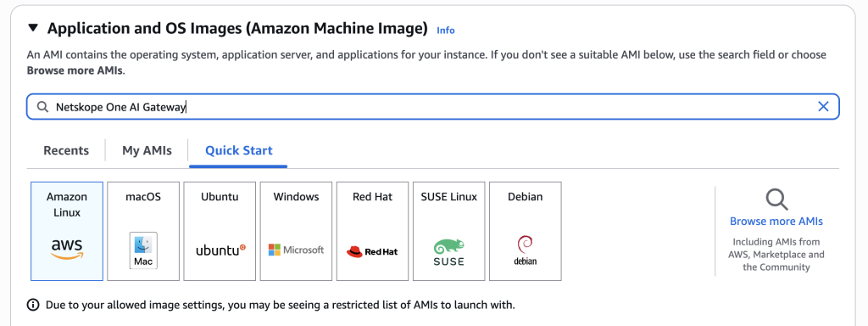
Task: Select the Quick Start tab
Action: [238, 150]
